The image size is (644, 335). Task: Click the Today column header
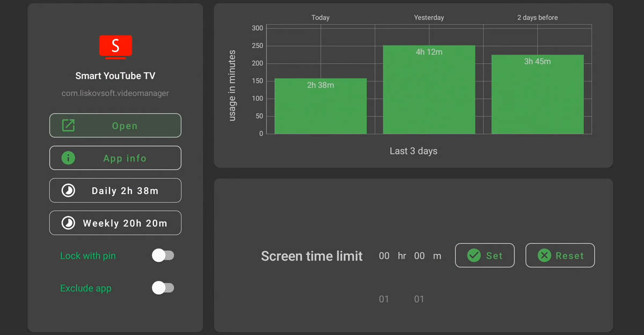pyautogui.click(x=320, y=18)
